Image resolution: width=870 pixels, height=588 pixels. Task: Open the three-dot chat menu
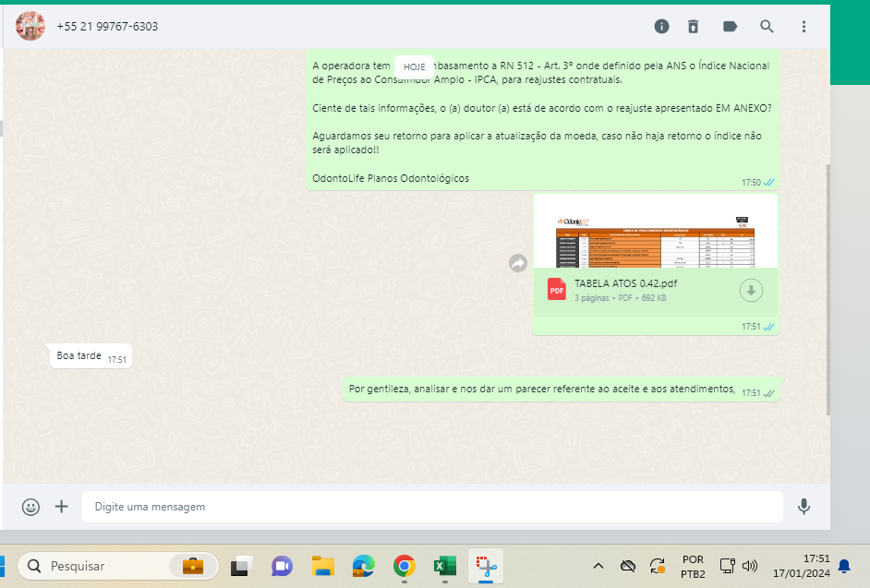click(804, 26)
